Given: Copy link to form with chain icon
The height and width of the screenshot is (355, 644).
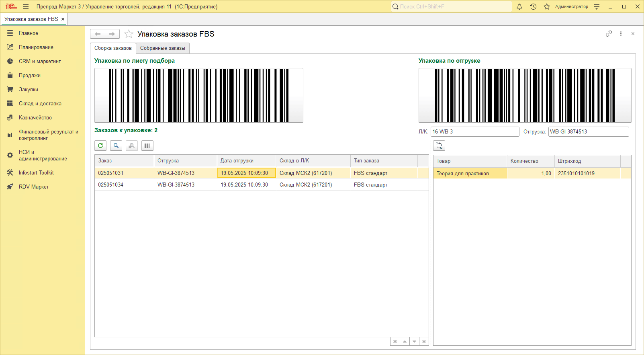Looking at the screenshot, I should pos(609,34).
